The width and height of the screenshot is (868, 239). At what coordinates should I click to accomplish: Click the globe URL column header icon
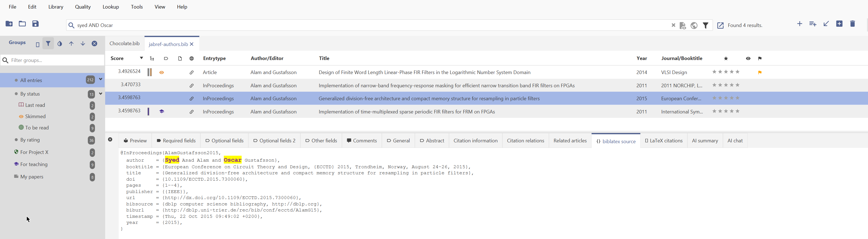point(192,59)
